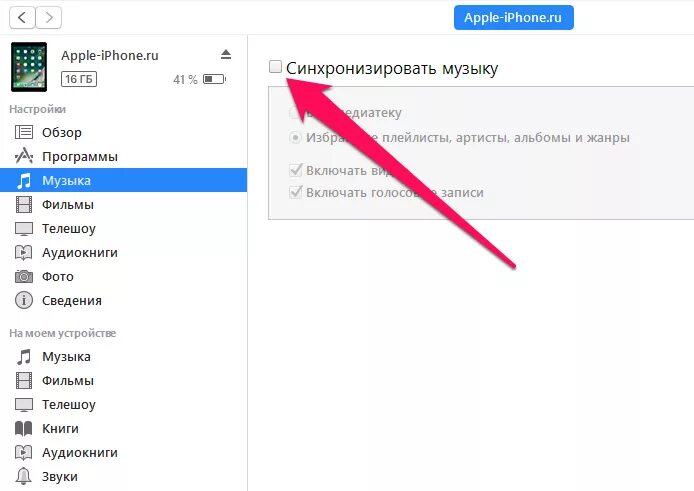
Task: Toggle Включать голосовые записи checkbox
Action: pos(295,192)
